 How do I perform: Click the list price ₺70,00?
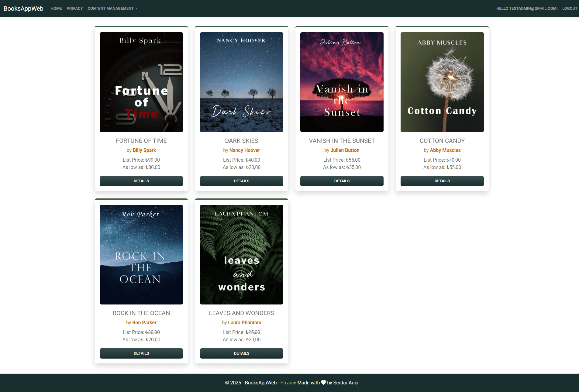point(453,160)
